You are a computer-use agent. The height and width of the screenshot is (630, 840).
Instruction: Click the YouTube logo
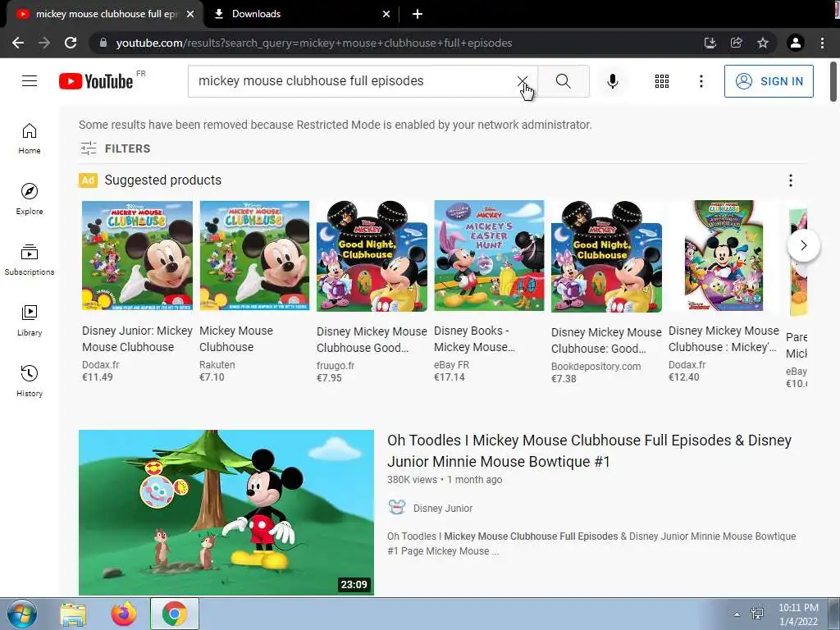coord(96,81)
